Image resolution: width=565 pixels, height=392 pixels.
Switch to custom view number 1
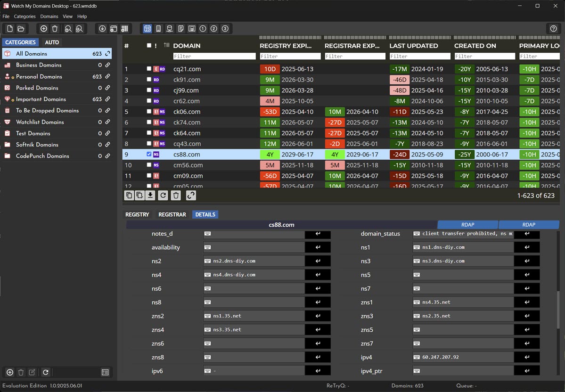tap(203, 28)
